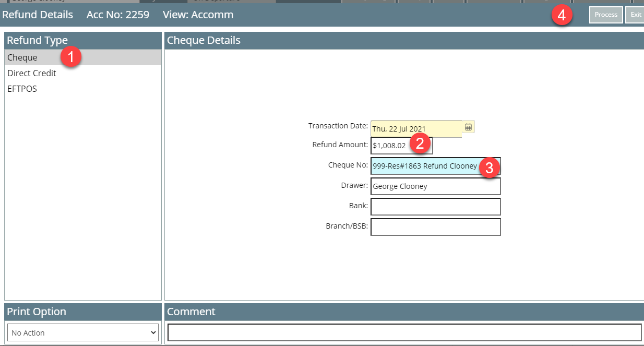Viewport: 644px width, 346px height.
Task: Click the Comment text box
Action: 404,332
